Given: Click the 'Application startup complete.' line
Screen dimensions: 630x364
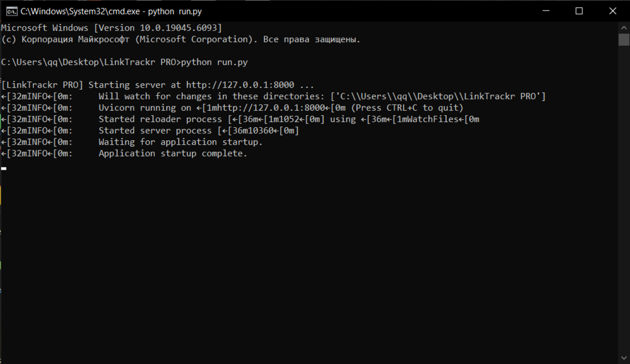Looking at the screenshot, I should point(173,153).
